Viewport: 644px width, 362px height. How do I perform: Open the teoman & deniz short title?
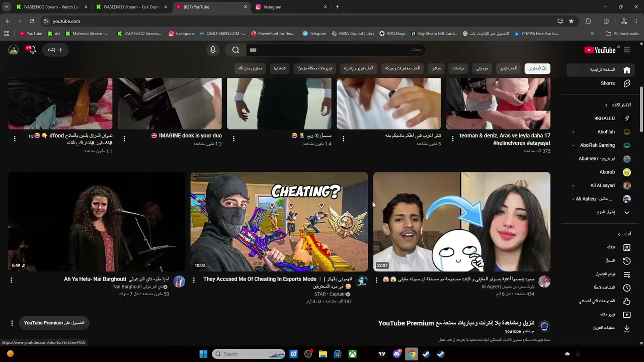coord(505,139)
